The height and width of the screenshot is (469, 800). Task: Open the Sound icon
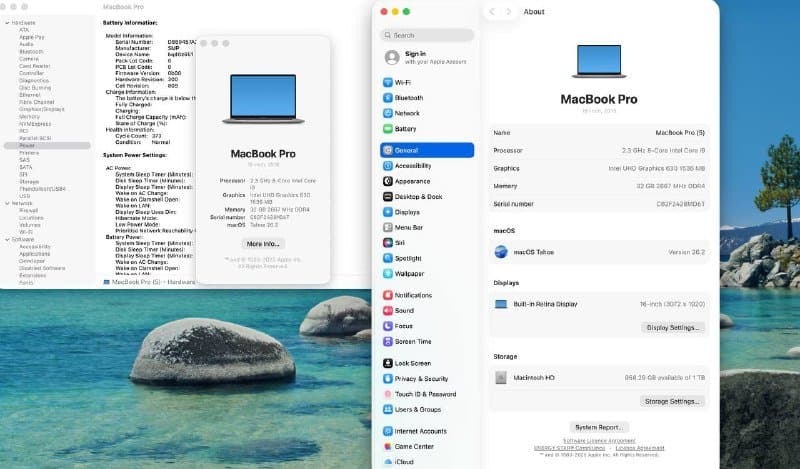pyautogui.click(x=388, y=310)
